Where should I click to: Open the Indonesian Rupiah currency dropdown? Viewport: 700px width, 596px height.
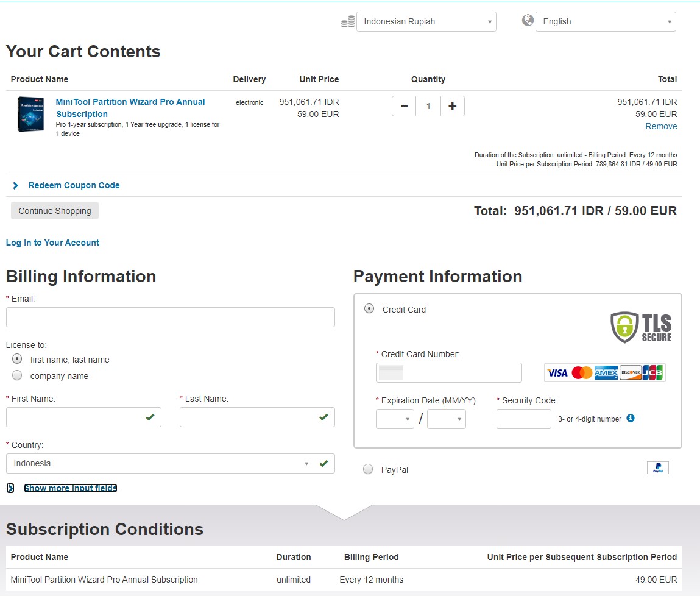426,21
